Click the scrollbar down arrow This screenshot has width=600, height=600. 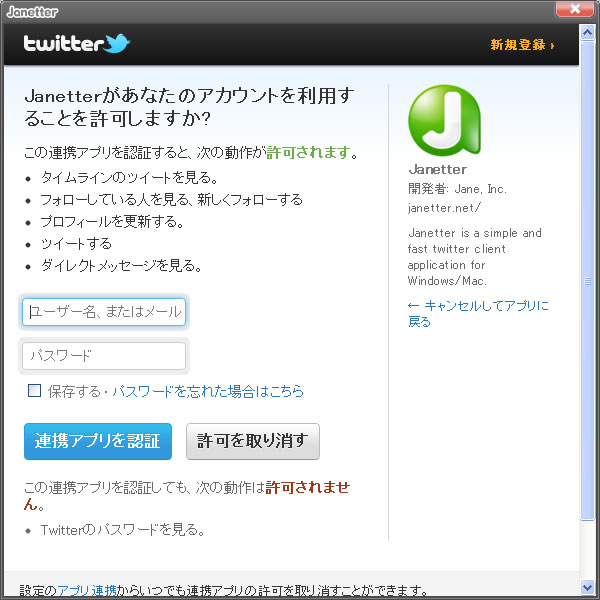pos(587,586)
